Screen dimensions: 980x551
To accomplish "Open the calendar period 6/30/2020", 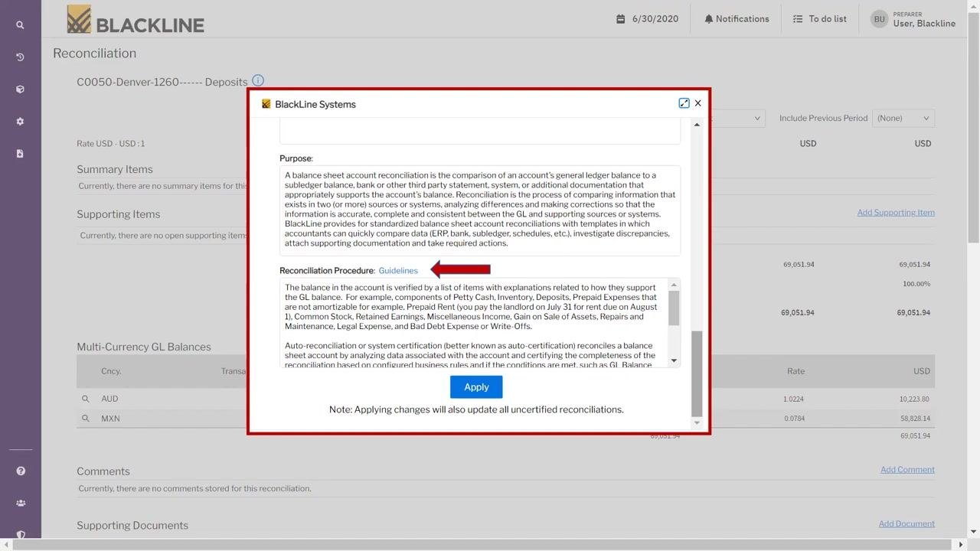I will tap(647, 19).
